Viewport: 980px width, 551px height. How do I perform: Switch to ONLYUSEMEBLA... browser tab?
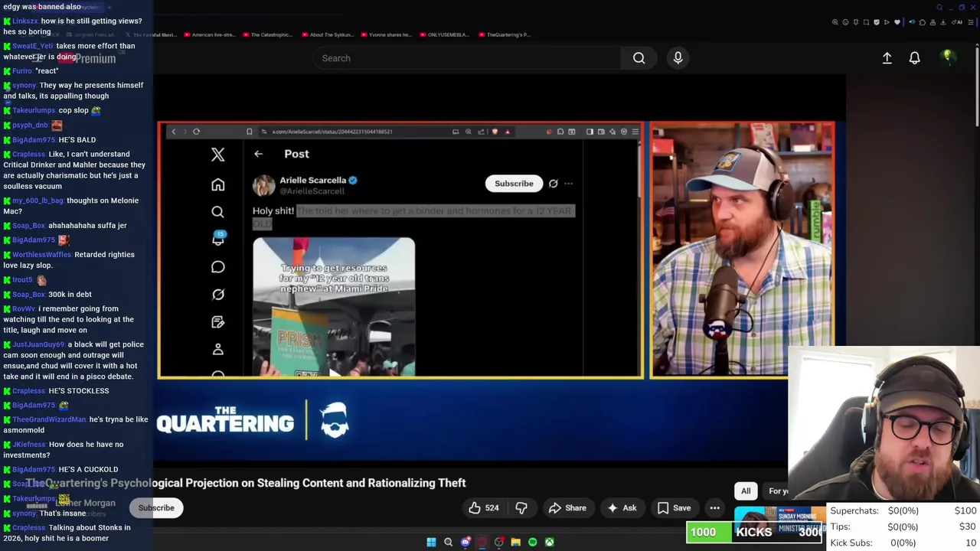(x=444, y=34)
